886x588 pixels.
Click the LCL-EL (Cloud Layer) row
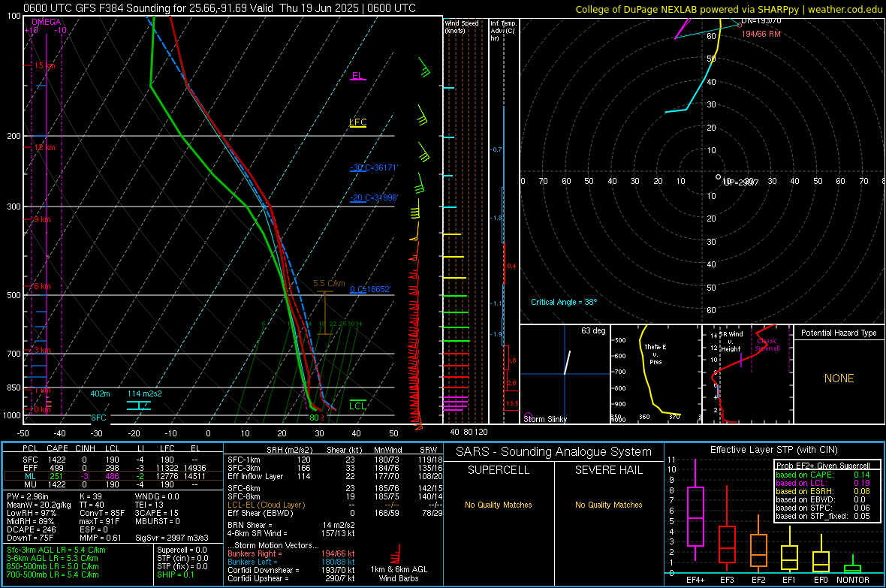coord(335,505)
